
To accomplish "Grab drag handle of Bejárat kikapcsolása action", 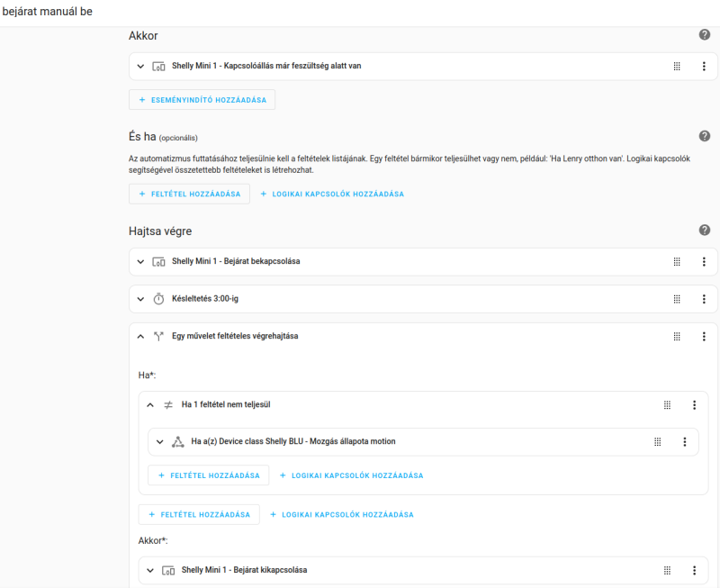I will tap(667, 570).
